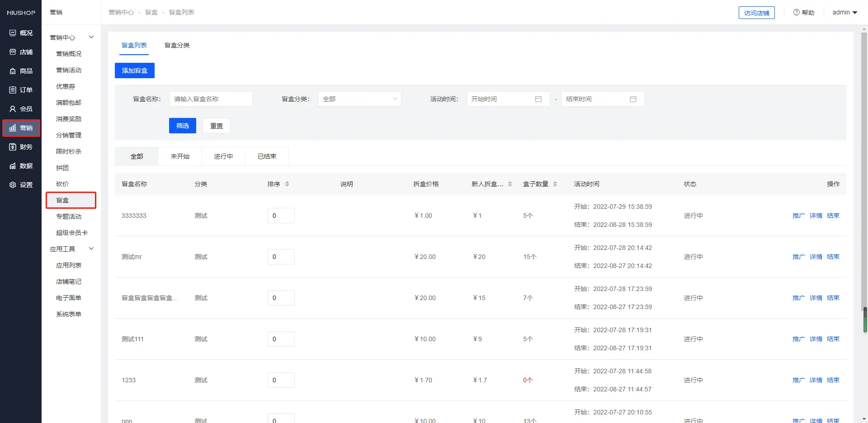Open the Settings (设置) gear icon
The height and width of the screenshot is (423, 868).
[x=13, y=185]
